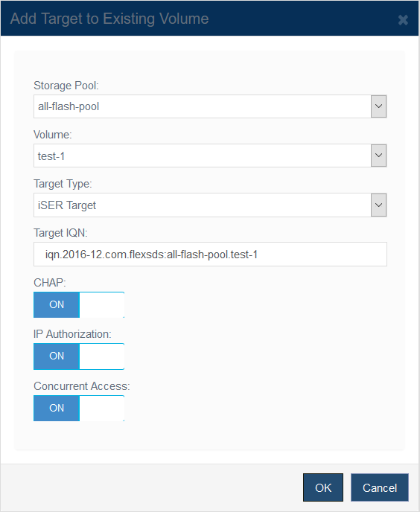Click the dialog title Add Target to Existing Volume
Viewport: 420px width, 512px height.
(109, 19)
